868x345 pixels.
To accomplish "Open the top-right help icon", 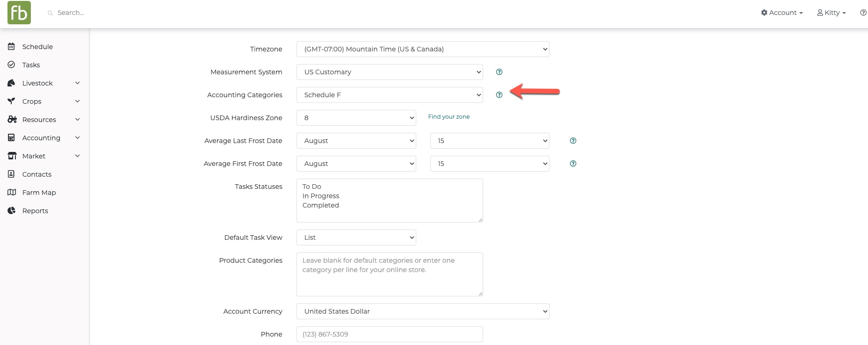I will [863, 13].
